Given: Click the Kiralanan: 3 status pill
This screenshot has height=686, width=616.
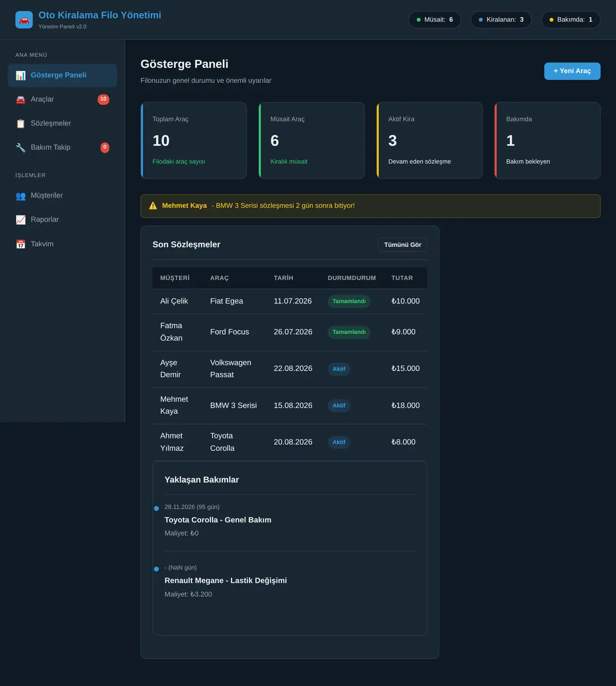Looking at the screenshot, I should point(501,19).
